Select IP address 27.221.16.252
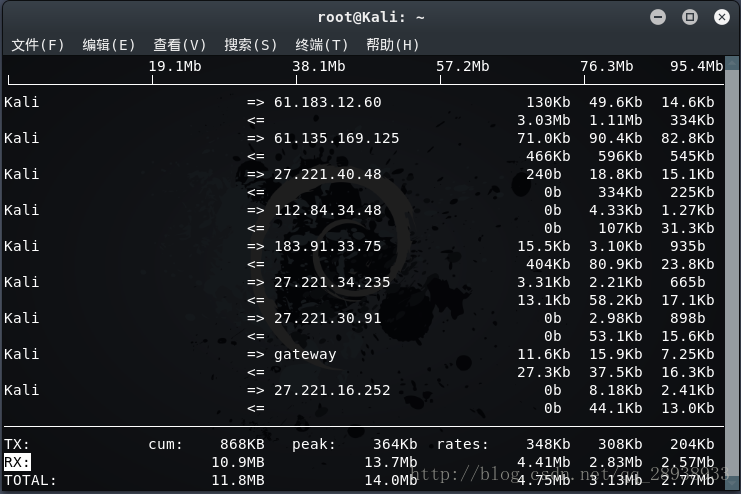This screenshot has height=494, width=741. (x=332, y=390)
